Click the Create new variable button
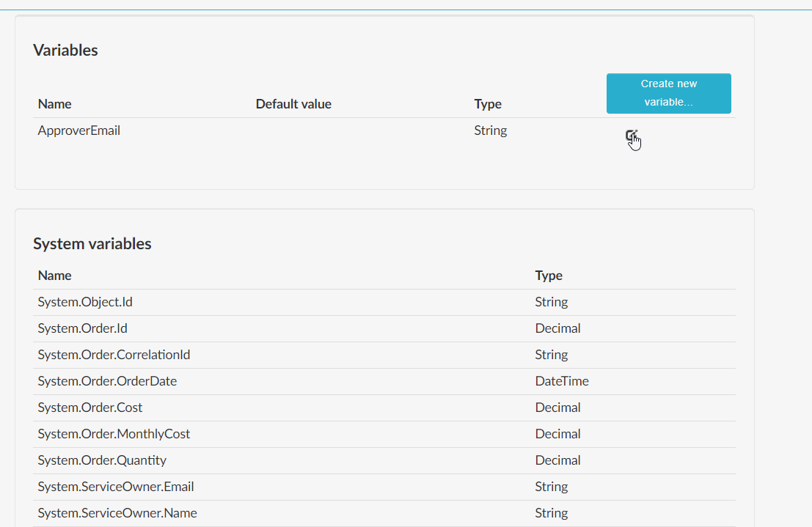This screenshot has width=812, height=527. tap(668, 93)
